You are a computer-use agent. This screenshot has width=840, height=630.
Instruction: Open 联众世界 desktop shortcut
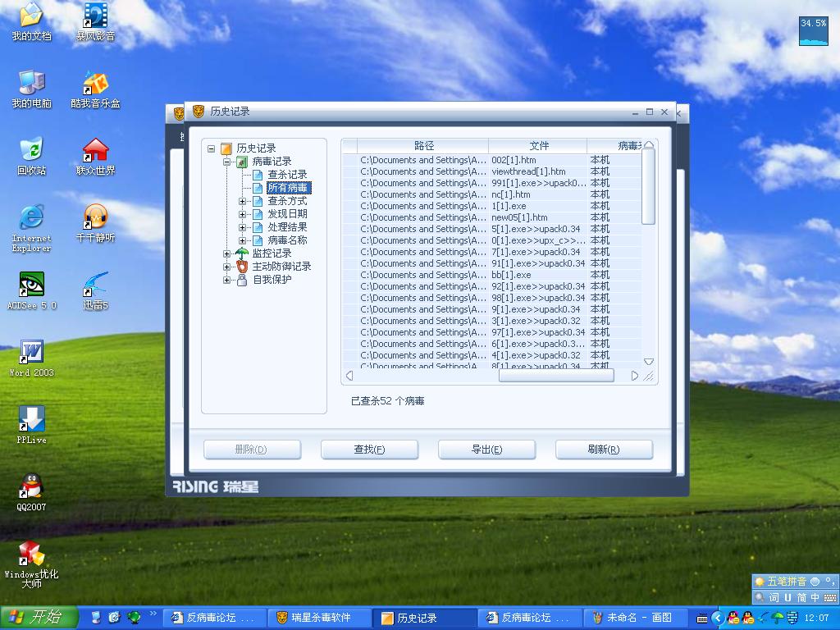pyautogui.click(x=95, y=157)
